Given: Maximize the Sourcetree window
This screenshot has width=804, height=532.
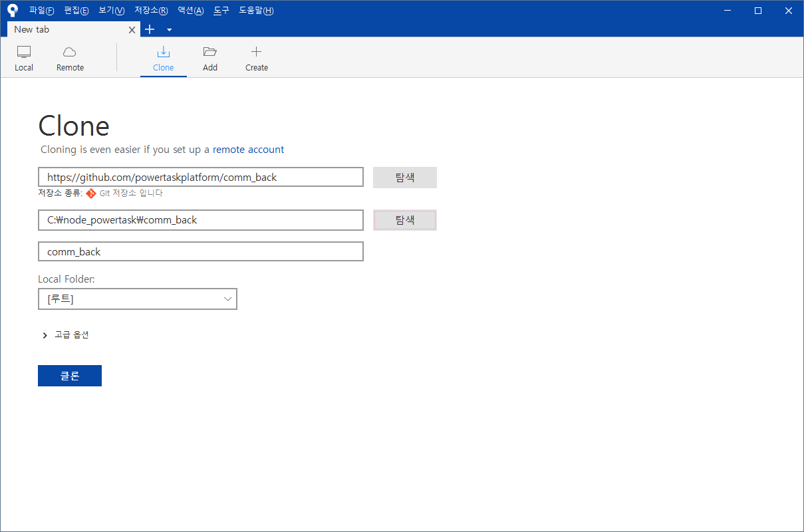Looking at the screenshot, I should 758,11.
